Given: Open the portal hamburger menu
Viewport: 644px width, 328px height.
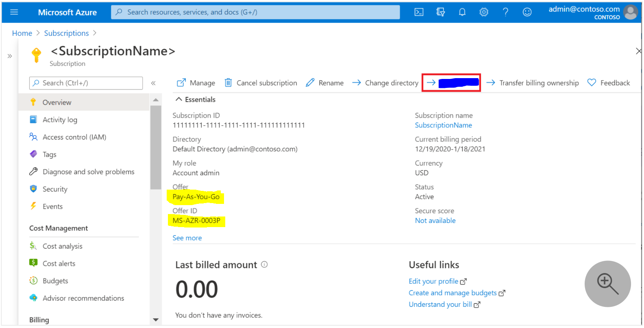Looking at the screenshot, I should pos(14,12).
